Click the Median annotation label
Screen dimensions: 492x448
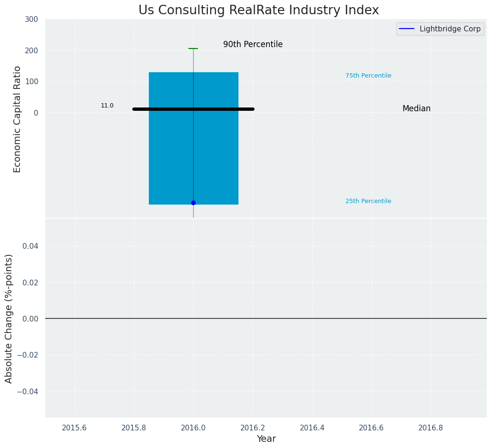point(416,108)
